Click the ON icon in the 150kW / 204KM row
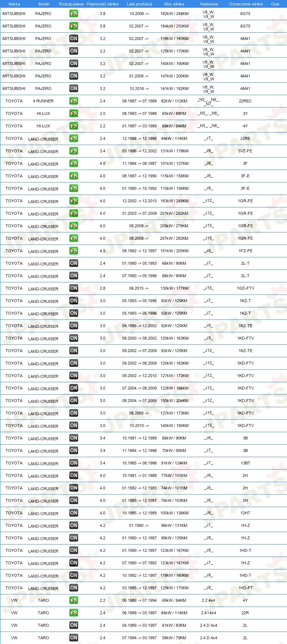This screenshot has width=287, height=644. click(x=74, y=401)
